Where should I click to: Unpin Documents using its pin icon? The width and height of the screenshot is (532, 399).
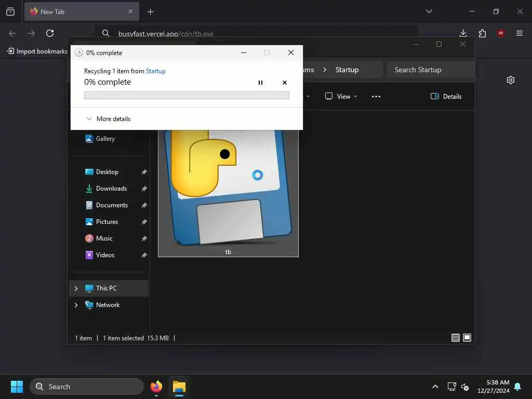[x=144, y=205]
